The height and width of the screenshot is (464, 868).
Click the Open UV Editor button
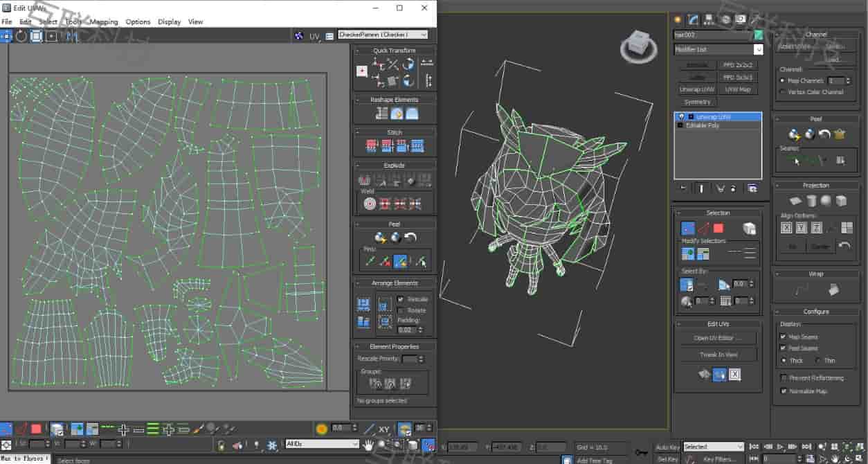pyautogui.click(x=717, y=338)
